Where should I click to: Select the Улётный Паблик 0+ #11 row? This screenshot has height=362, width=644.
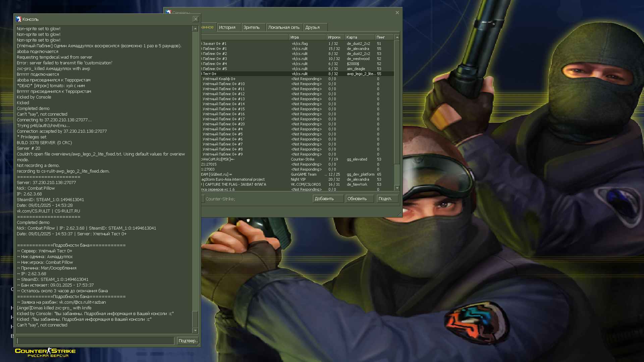(x=298, y=89)
